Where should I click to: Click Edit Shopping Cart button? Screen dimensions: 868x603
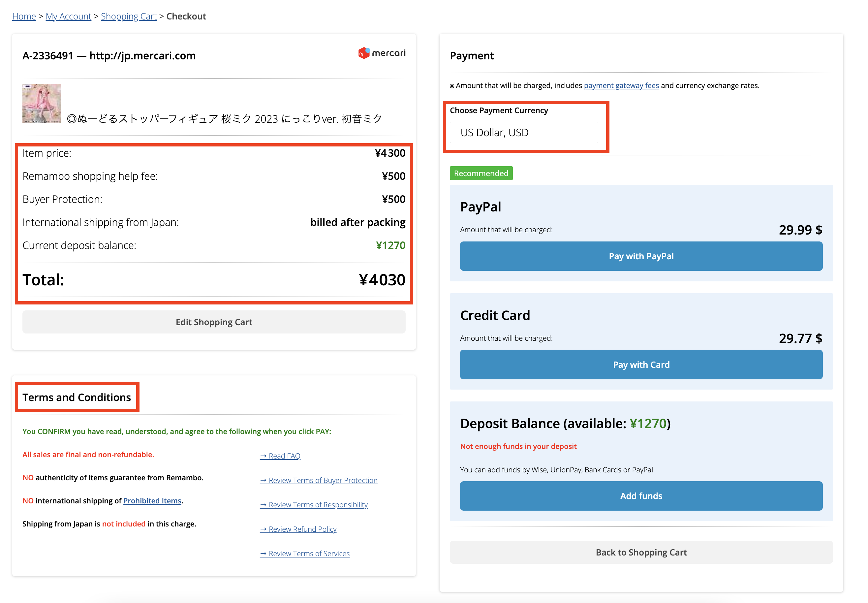coord(214,322)
